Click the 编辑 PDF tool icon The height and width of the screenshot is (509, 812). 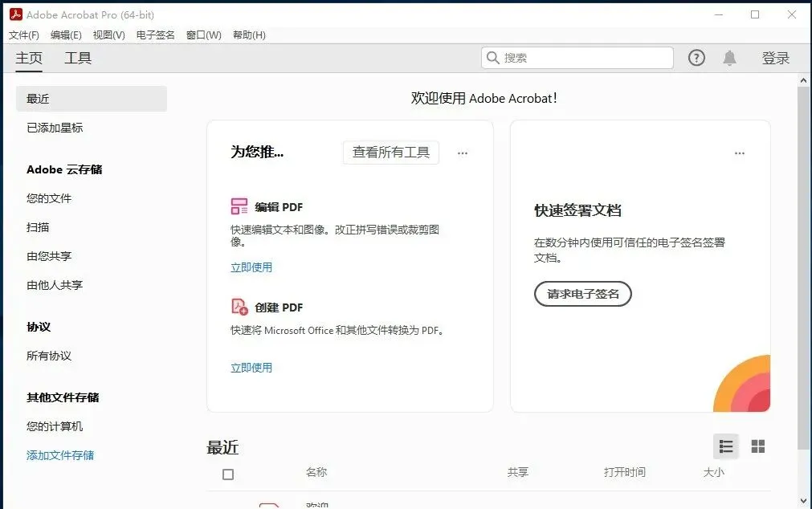pyautogui.click(x=239, y=206)
